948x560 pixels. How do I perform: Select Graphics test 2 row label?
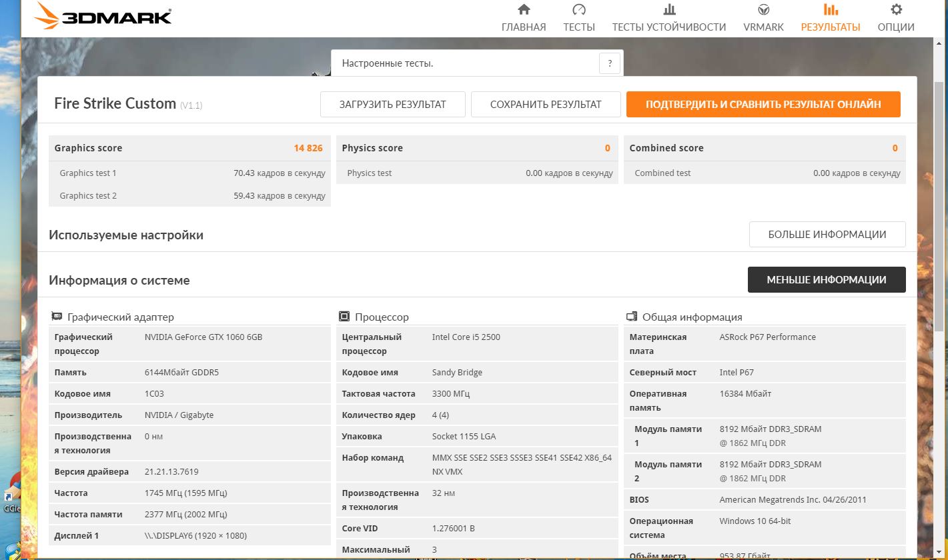(x=88, y=195)
